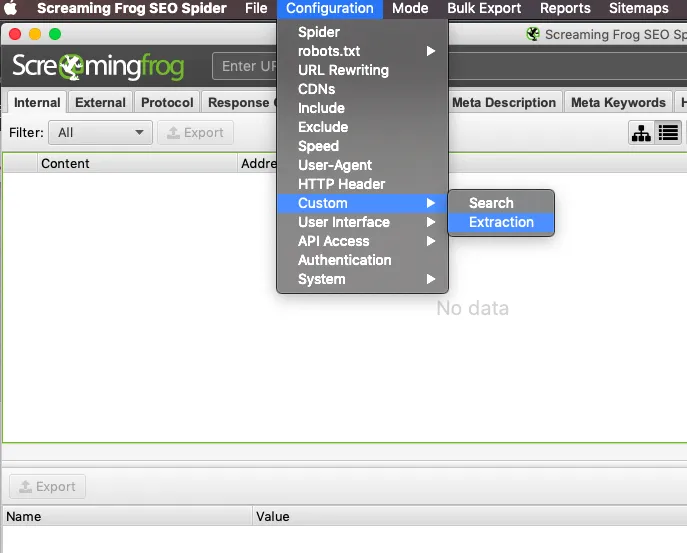Switch to the External tab
This screenshot has width=687, height=553.
click(100, 103)
